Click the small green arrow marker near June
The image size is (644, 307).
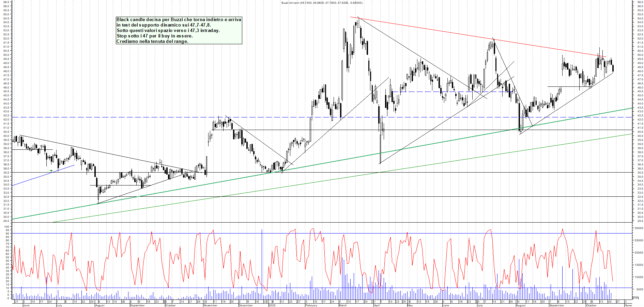pyautogui.click(x=51, y=171)
